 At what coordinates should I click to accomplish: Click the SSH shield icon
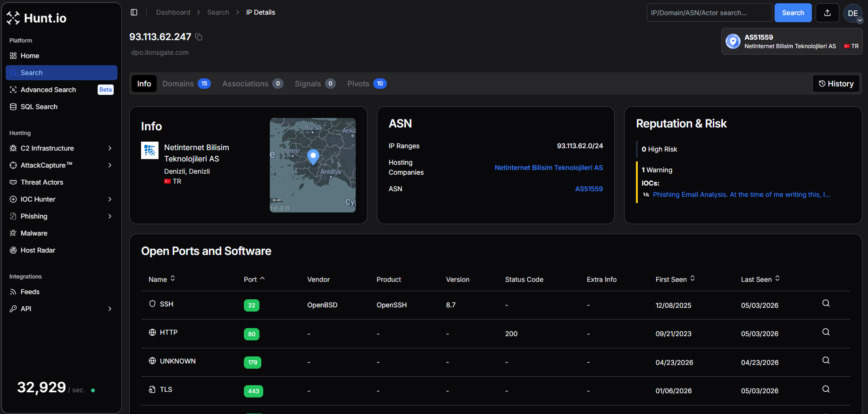pos(152,304)
